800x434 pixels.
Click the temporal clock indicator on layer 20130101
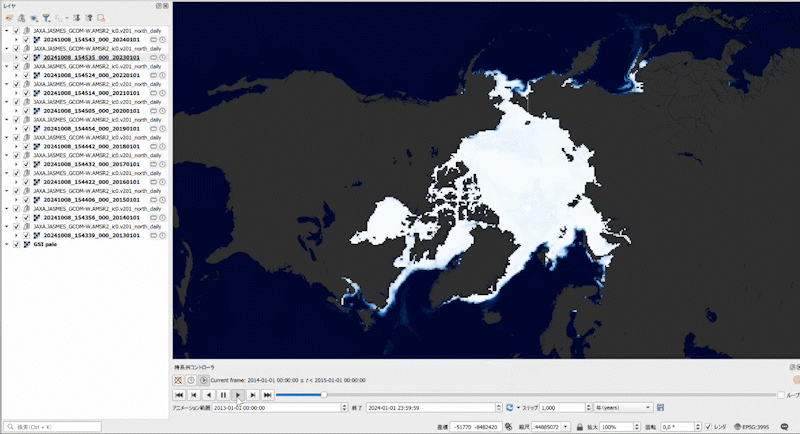[162, 236]
